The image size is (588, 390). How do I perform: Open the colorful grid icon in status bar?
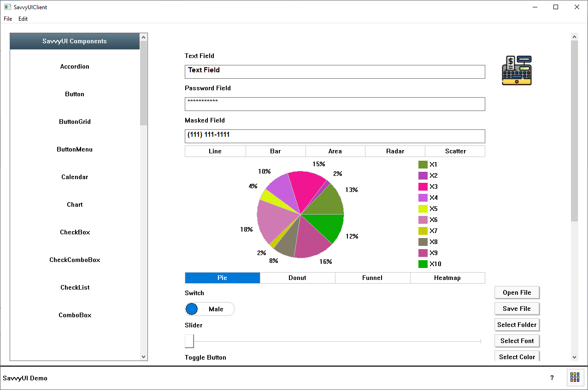tap(575, 377)
